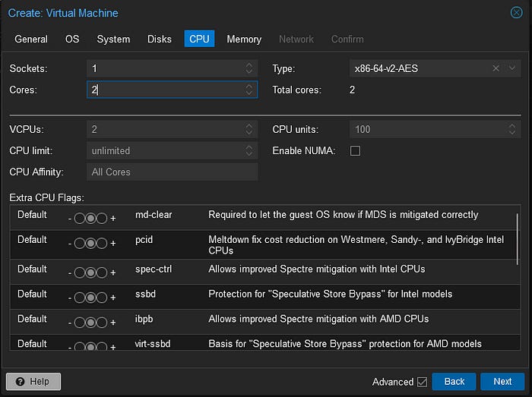Click the plus icon for md-clear flag
This screenshot has width=532, height=397.
113,219
